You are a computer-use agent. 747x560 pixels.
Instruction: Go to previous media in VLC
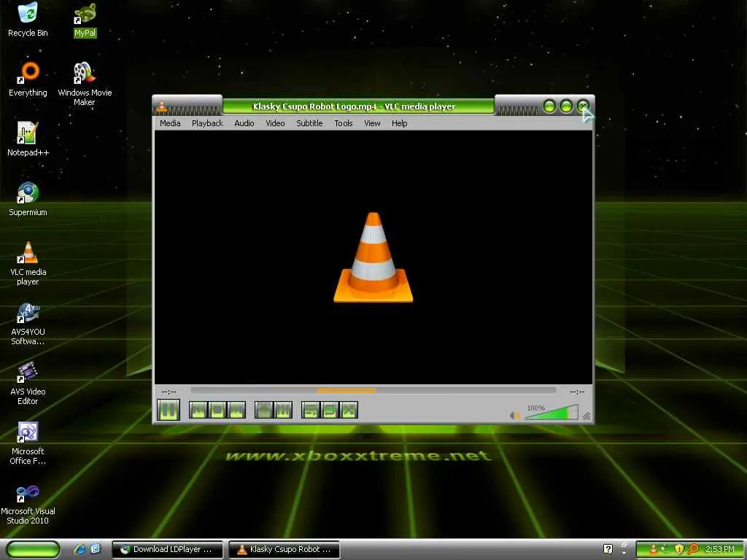pyautogui.click(x=198, y=410)
